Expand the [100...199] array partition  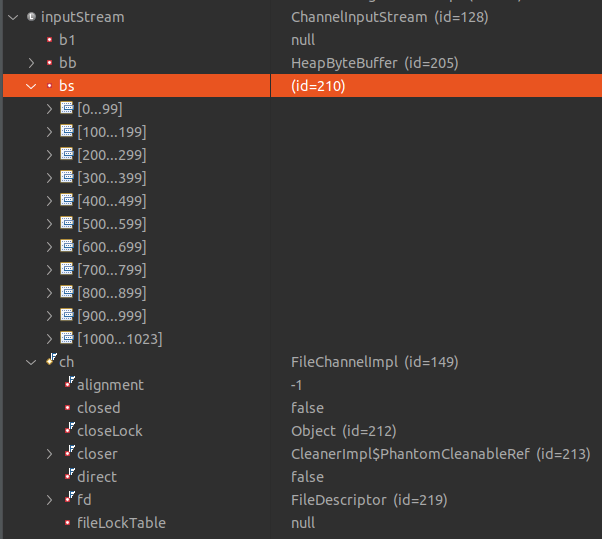tap(49, 132)
